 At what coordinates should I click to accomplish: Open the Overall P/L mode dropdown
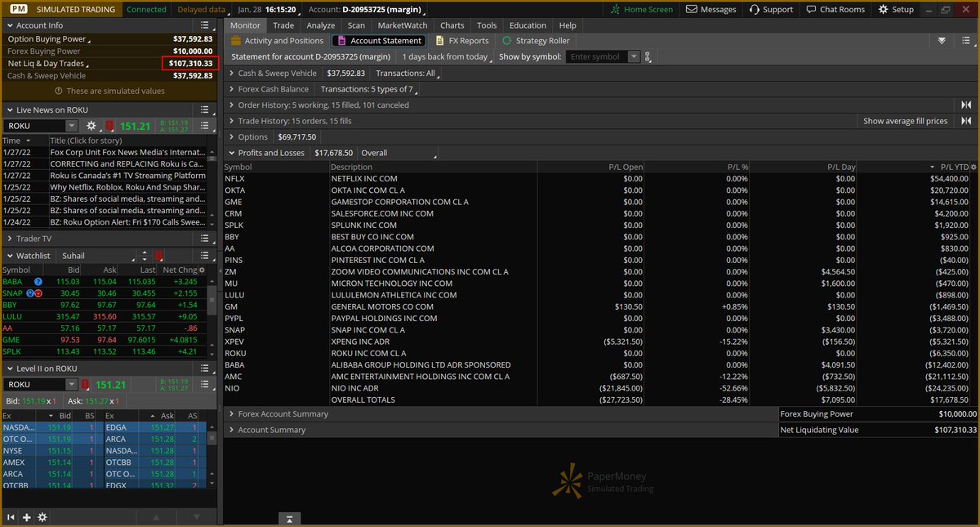click(399, 153)
